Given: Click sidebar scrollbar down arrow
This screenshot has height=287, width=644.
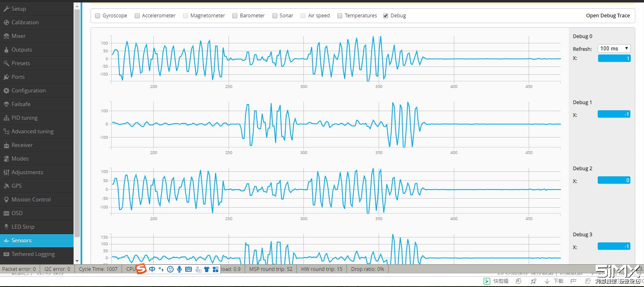Looking at the screenshot, I should click(x=77, y=261).
